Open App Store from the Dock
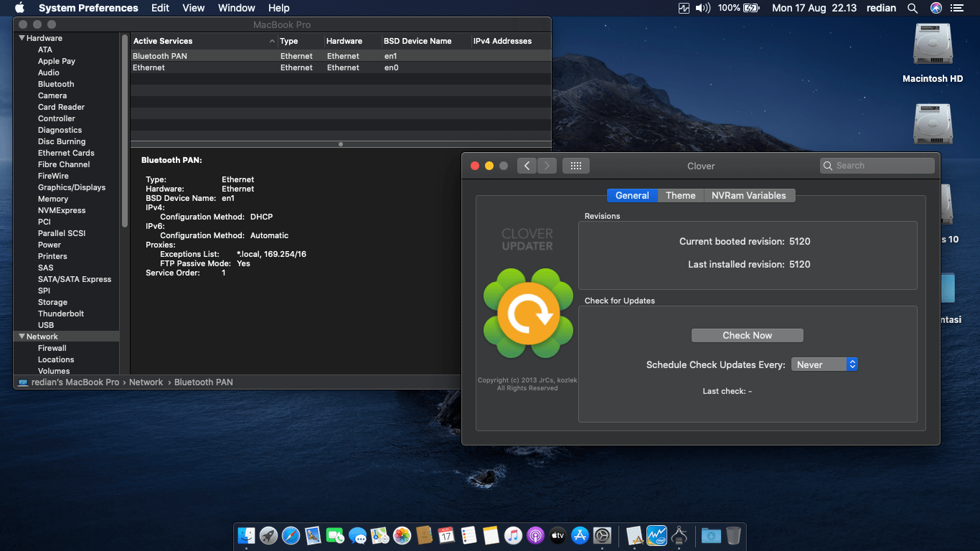This screenshot has height=551, width=980. (580, 535)
